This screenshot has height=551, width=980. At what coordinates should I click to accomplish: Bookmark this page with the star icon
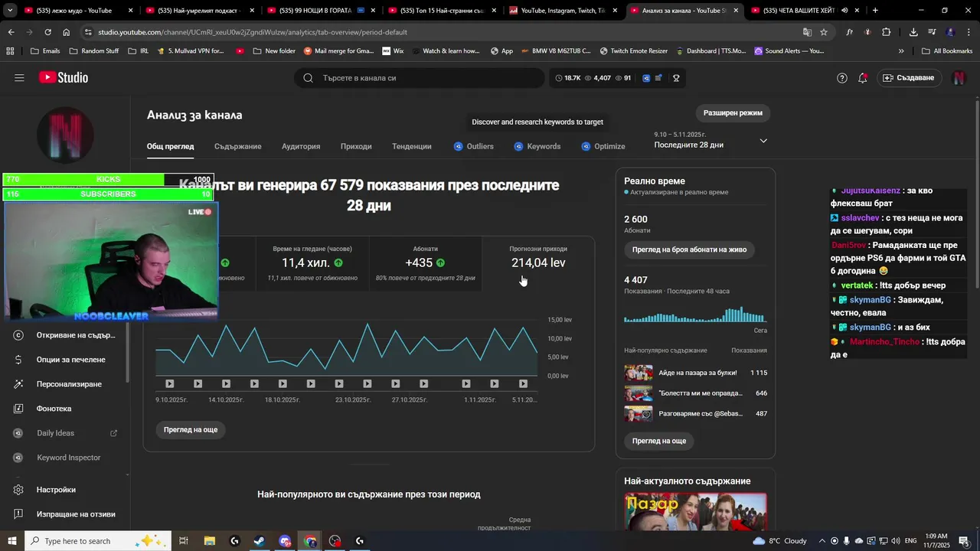point(824,32)
